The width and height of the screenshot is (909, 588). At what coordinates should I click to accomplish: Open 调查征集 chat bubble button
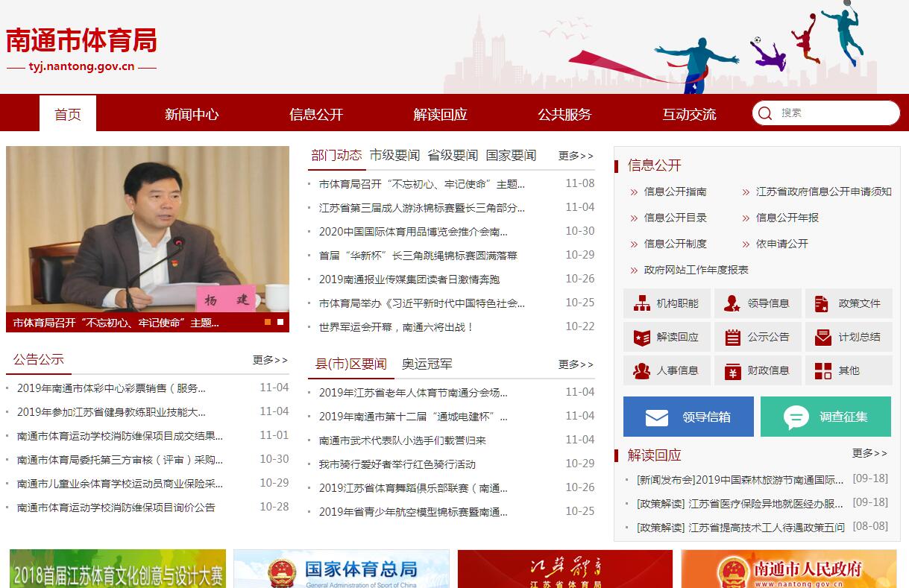(825, 417)
